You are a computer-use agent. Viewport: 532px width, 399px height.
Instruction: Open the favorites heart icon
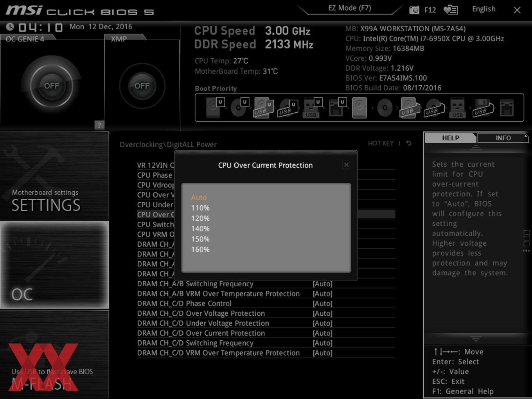tap(450, 10)
